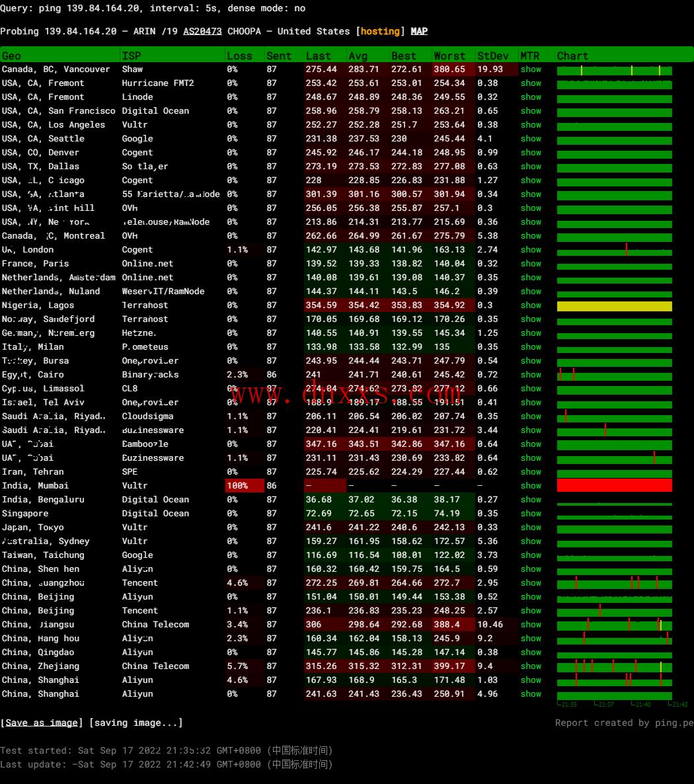Open the AS20473 link

pos(202,31)
